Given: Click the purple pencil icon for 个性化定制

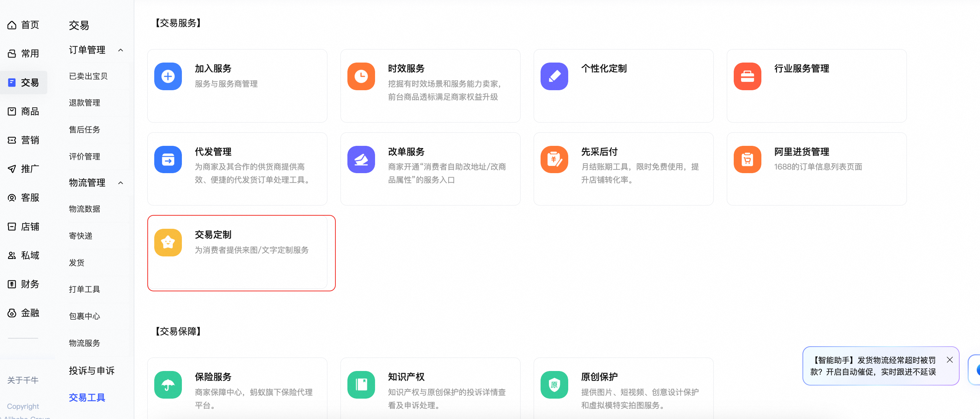Looking at the screenshot, I should point(554,76).
